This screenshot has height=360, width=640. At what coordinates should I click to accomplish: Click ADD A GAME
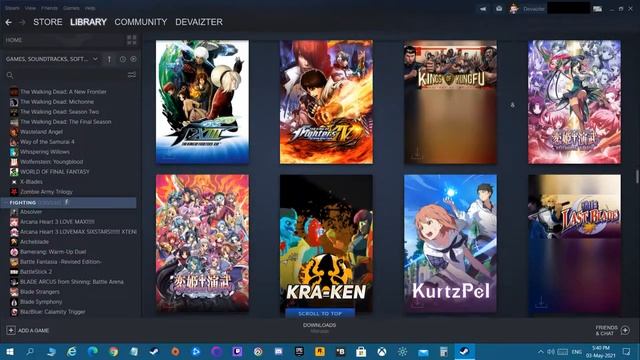click(x=28, y=330)
